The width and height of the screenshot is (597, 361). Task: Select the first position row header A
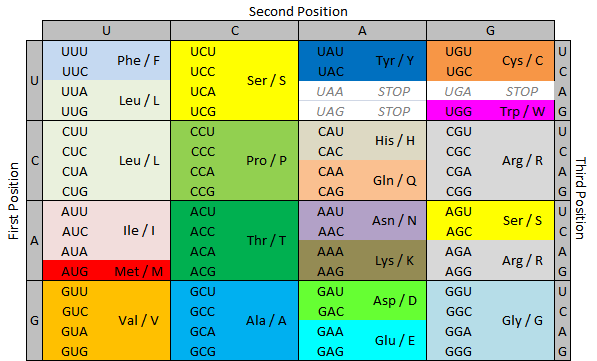pyautogui.click(x=34, y=241)
